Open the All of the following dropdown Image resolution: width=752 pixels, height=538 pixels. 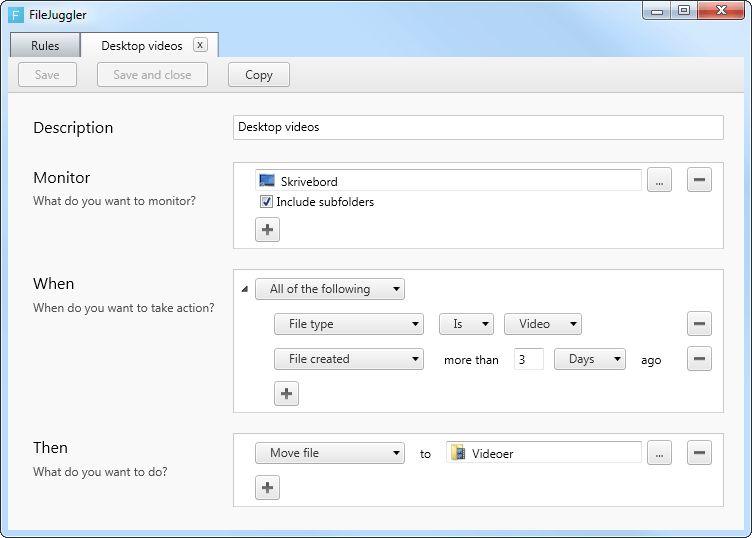coord(330,289)
